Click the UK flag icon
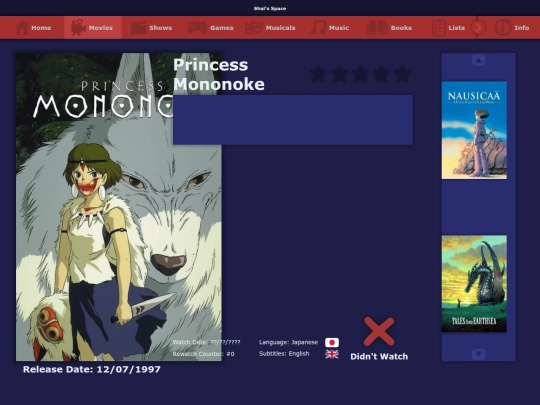Viewport: 540px width, 405px height. (332, 354)
